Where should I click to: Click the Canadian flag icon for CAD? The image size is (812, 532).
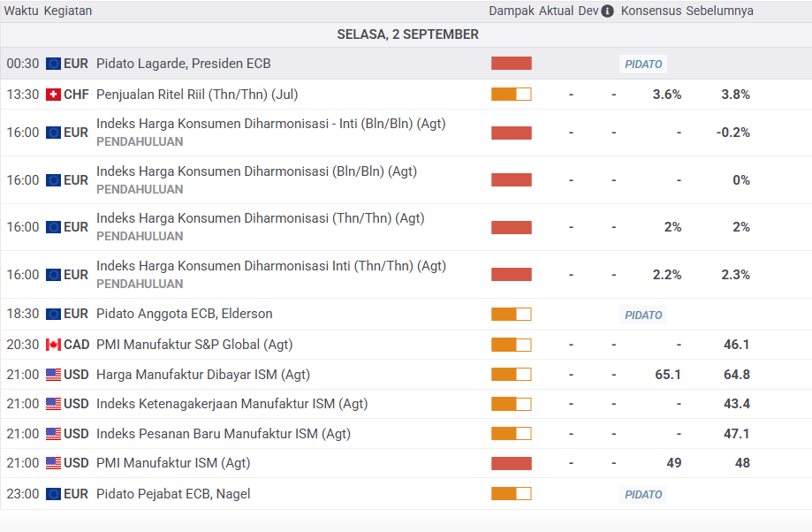tap(53, 345)
